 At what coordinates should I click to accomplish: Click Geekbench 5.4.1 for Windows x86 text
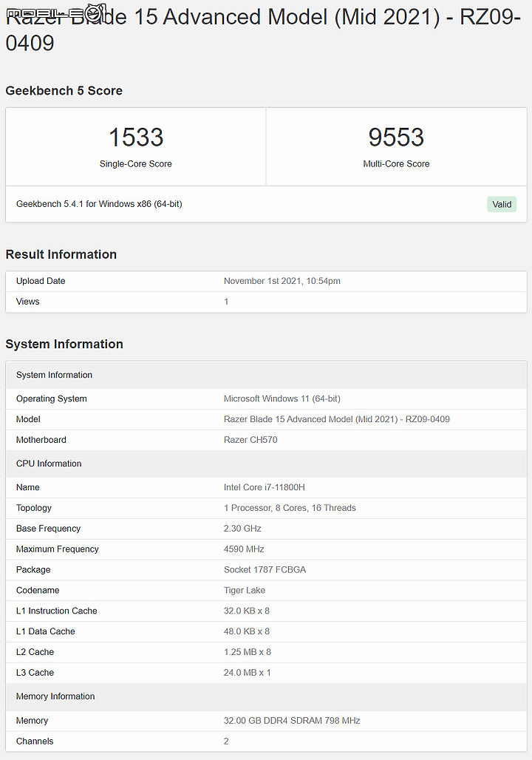(99, 204)
